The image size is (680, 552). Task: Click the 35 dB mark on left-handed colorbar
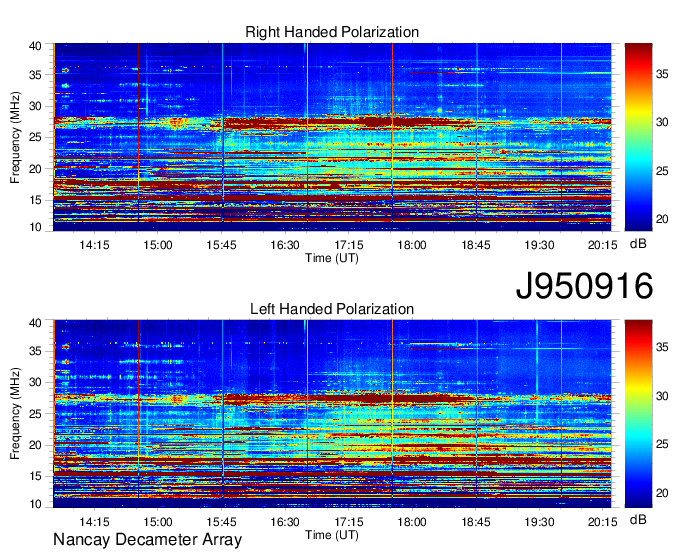pyautogui.click(x=662, y=347)
